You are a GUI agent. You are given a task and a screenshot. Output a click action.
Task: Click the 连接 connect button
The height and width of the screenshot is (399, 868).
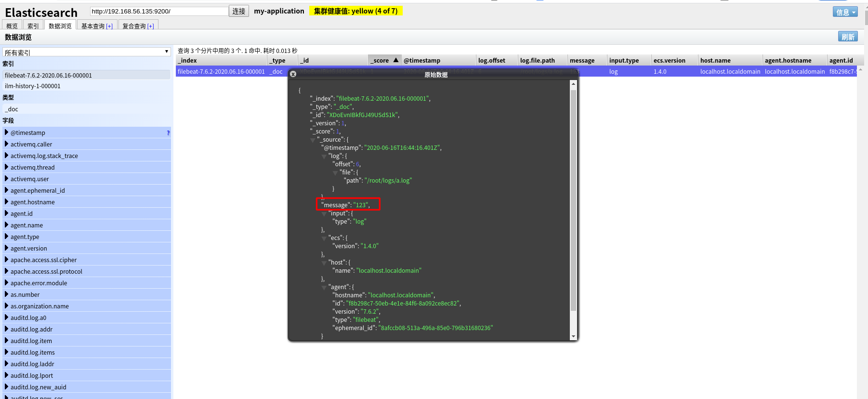click(239, 11)
